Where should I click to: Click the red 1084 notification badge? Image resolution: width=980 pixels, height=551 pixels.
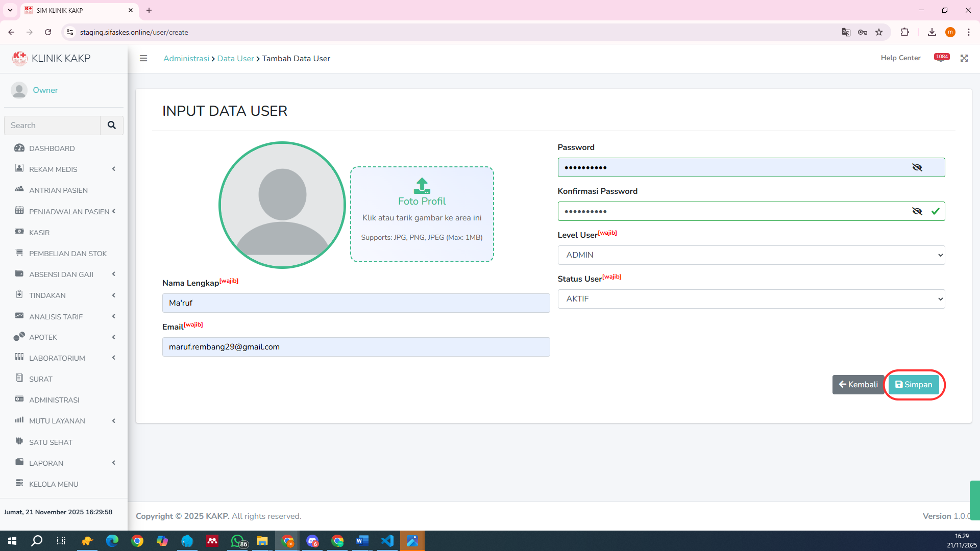(x=942, y=57)
